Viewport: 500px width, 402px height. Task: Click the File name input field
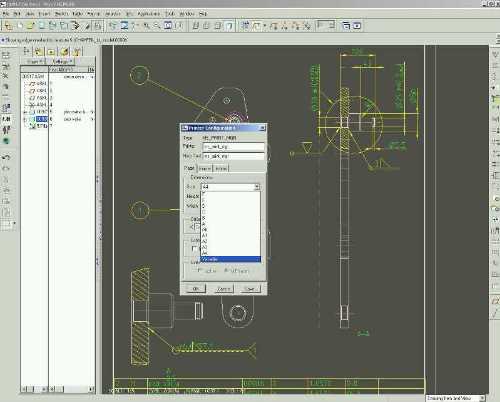233,146
